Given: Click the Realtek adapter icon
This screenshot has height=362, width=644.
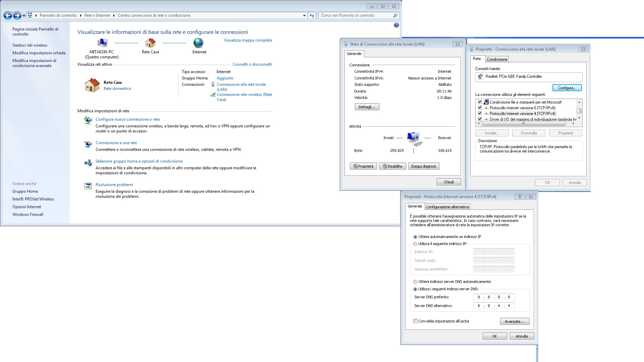Looking at the screenshot, I should 480,76.
